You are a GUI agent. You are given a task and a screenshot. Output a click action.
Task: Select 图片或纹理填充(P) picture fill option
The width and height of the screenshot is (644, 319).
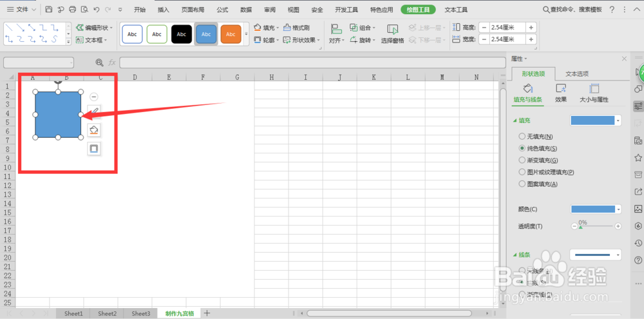(522, 172)
